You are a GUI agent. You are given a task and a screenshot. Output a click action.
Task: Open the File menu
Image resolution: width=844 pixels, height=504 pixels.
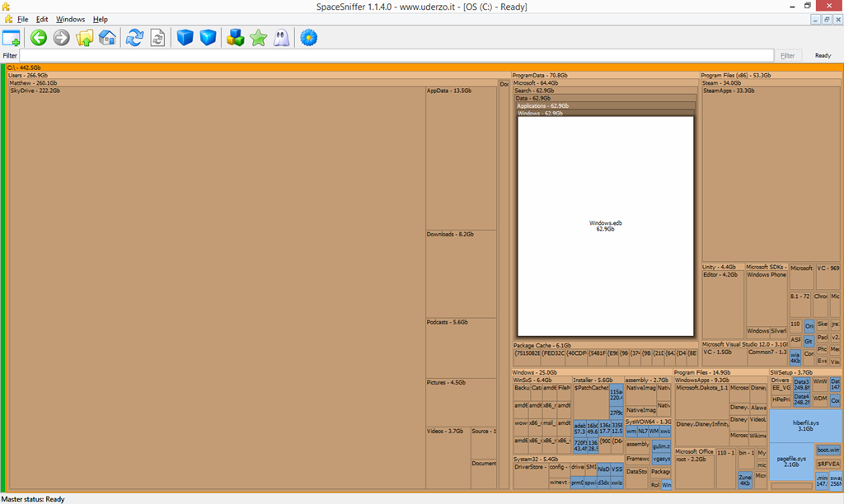[x=22, y=19]
